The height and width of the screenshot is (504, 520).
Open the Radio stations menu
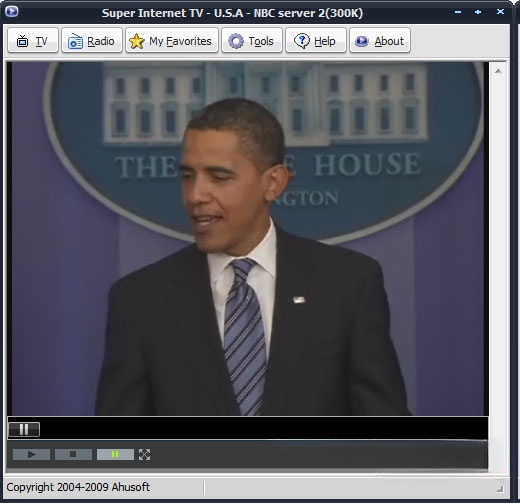pyautogui.click(x=92, y=41)
